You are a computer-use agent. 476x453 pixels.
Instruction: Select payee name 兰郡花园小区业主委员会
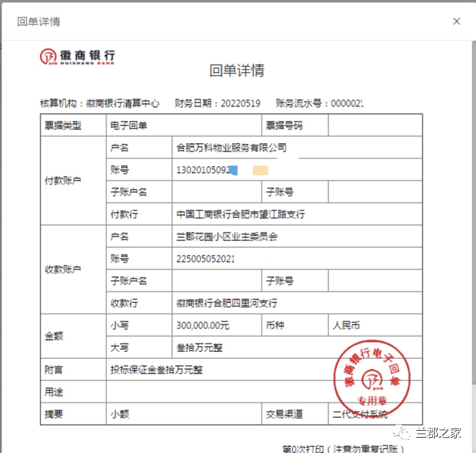(x=227, y=236)
